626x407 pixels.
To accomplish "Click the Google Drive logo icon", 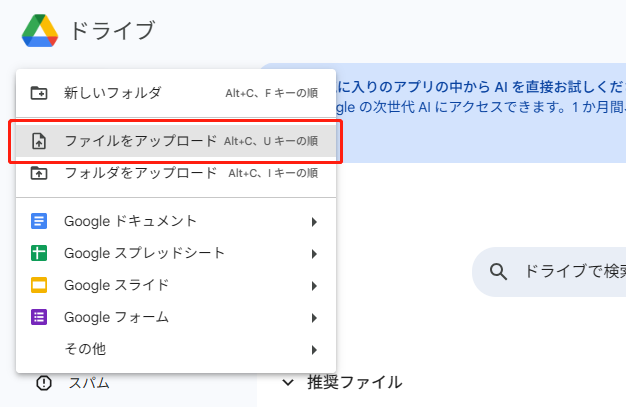I will (39, 30).
